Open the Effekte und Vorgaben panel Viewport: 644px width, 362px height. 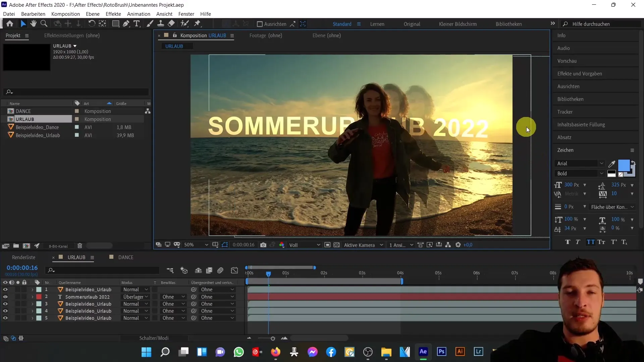(x=580, y=74)
